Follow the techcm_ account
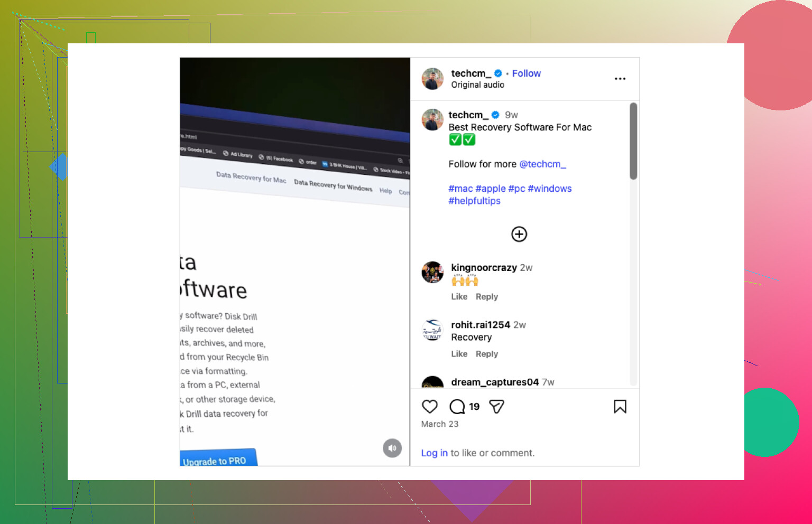812x524 pixels. [x=527, y=73]
